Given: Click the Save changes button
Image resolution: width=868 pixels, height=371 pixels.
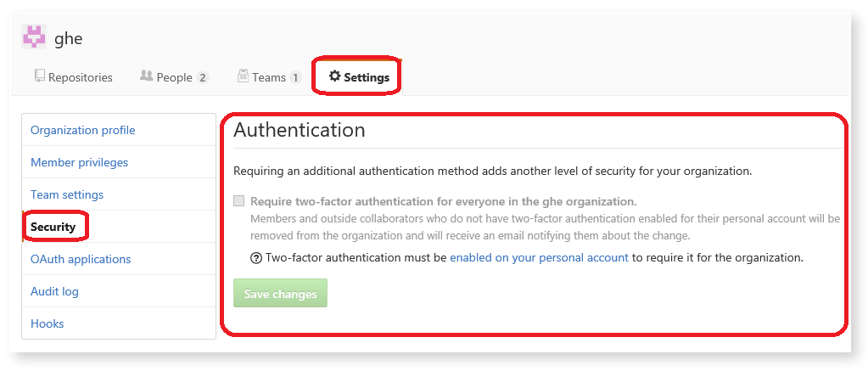Looking at the screenshot, I should [281, 294].
